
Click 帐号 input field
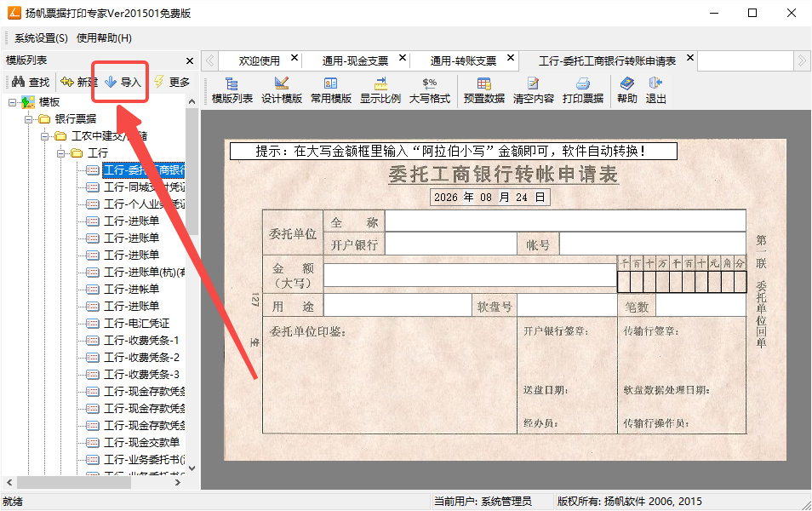point(653,244)
